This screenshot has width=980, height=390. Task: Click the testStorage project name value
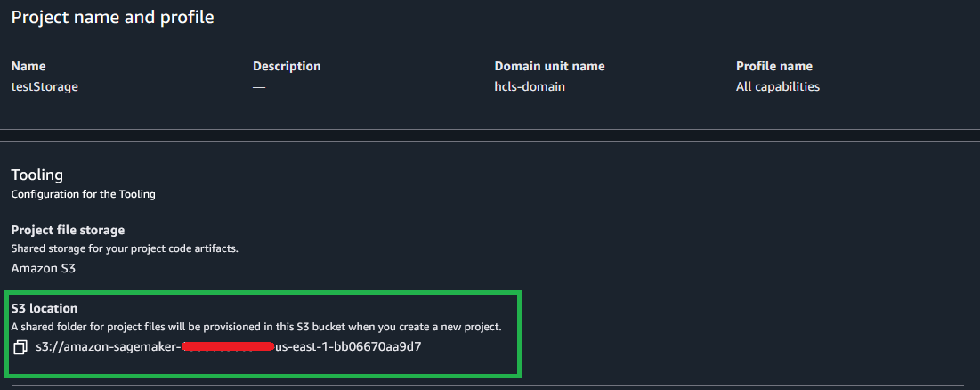45,86
